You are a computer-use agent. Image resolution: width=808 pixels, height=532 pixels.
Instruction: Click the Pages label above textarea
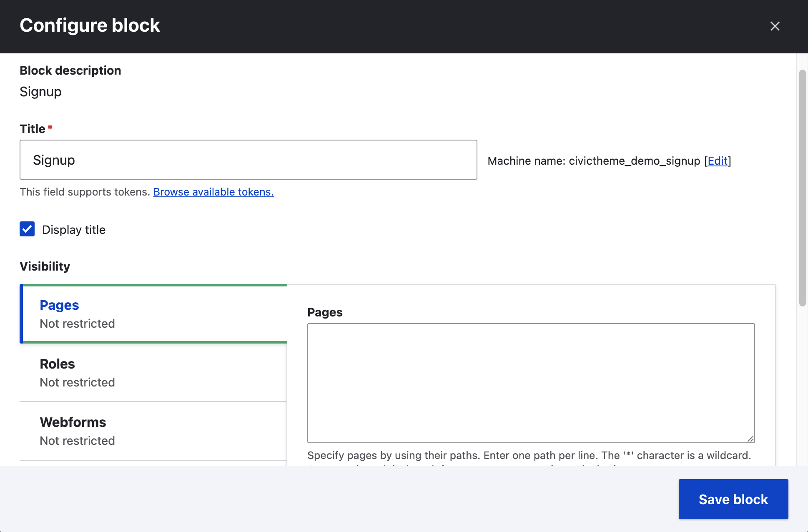pos(325,312)
